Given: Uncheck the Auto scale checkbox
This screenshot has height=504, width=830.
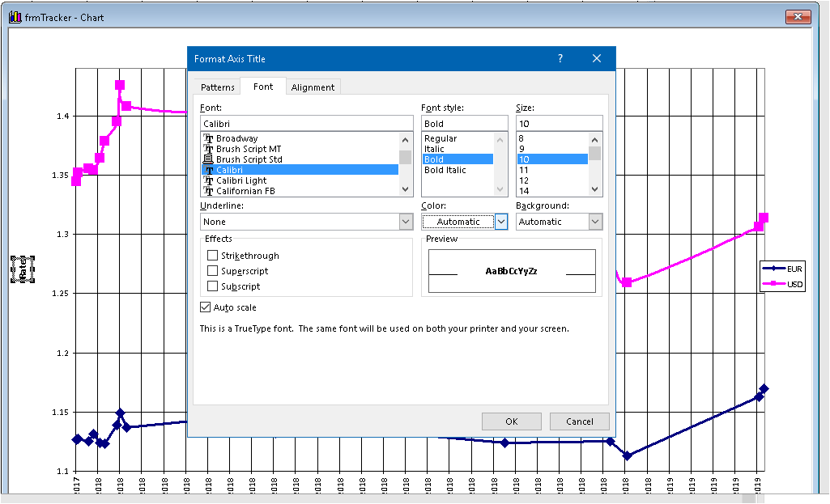Looking at the screenshot, I should (206, 307).
